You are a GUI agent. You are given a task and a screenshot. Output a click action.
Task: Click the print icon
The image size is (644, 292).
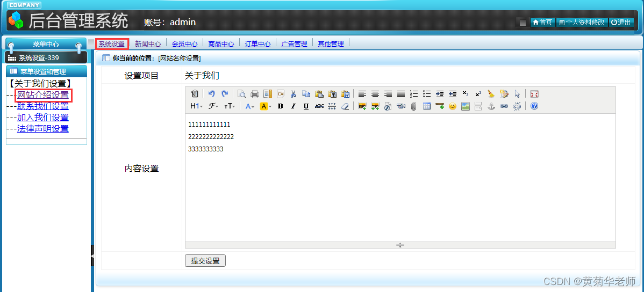point(255,94)
